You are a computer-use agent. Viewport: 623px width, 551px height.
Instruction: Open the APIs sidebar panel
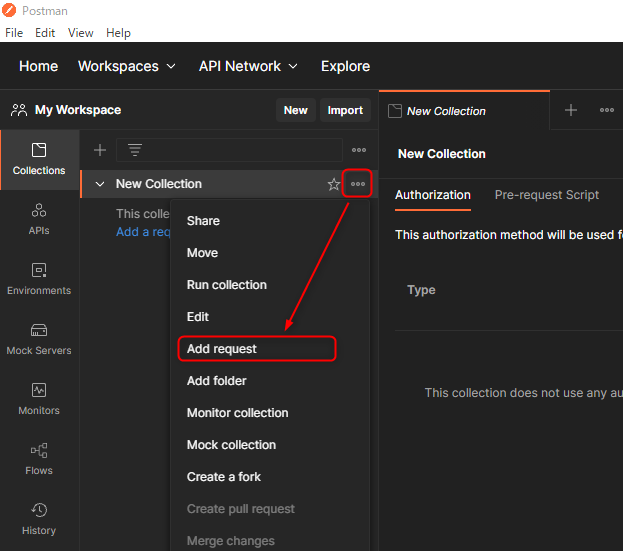point(39,220)
